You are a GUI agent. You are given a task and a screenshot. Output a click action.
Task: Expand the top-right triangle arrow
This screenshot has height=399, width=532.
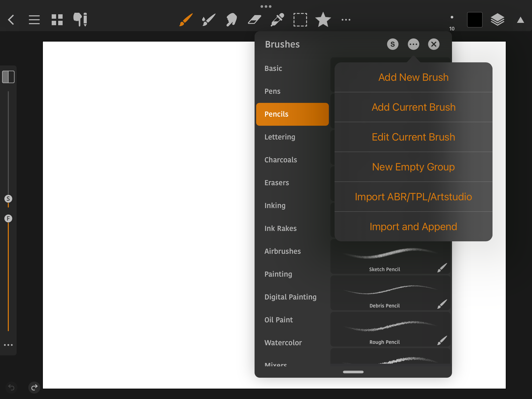520,20
